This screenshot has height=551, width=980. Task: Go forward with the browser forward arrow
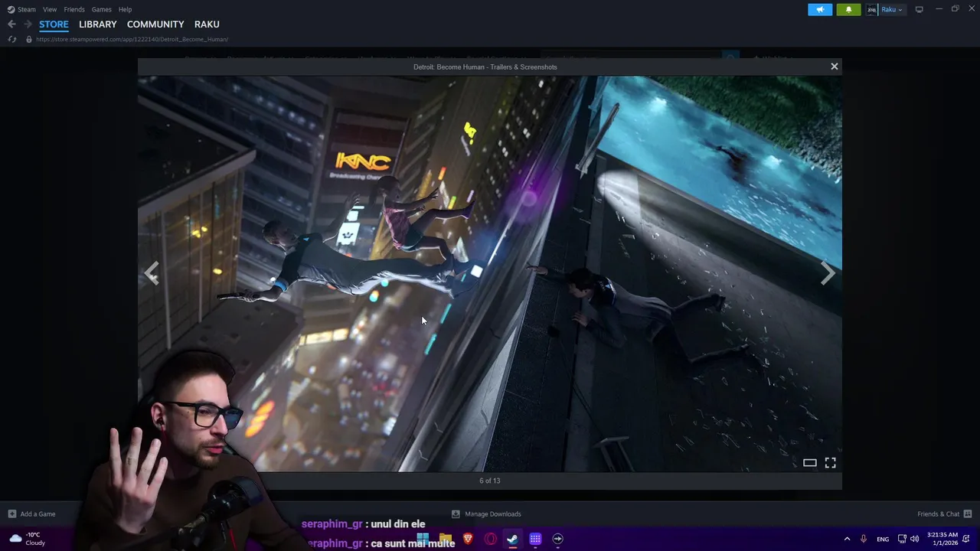(x=28, y=24)
